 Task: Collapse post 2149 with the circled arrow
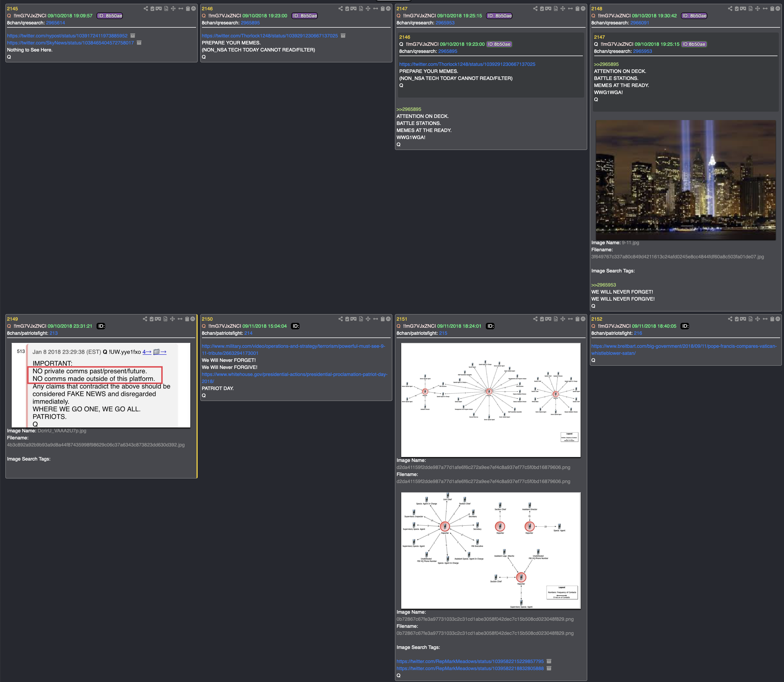[192, 319]
